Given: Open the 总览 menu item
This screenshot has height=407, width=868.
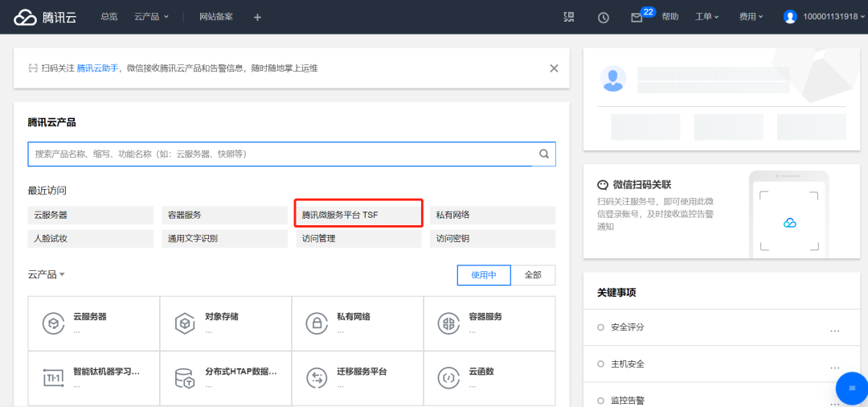Looking at the screenshot, I should pyautogui.click(x=109, y=17).
